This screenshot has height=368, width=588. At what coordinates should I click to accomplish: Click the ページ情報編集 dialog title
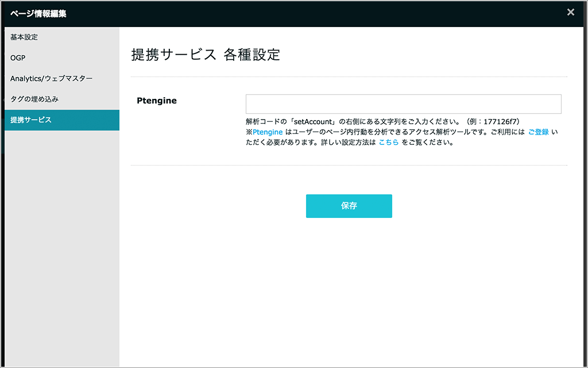click(x=38, y=14)
